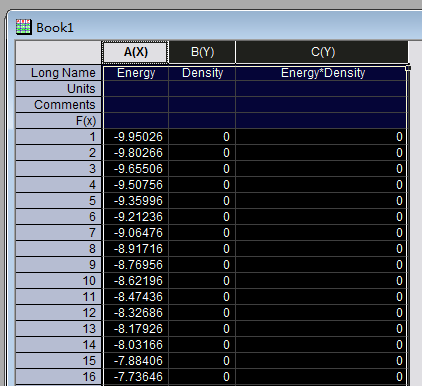Select the F(x) row header
Viewport: 422px width, 386px height.
coord(59,121)
